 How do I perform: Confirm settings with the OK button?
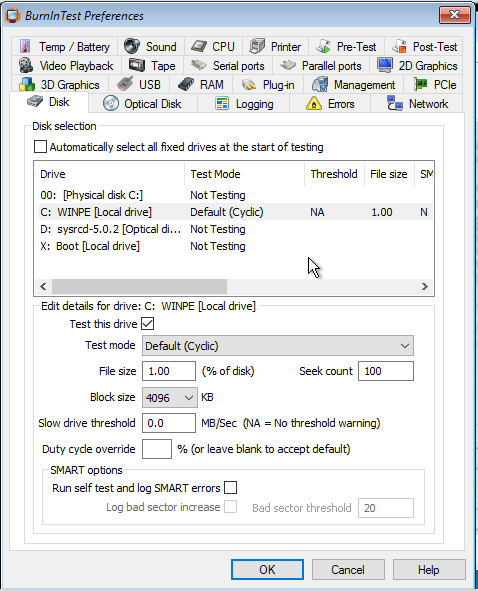pyautogui.click(x=267, y=569)
